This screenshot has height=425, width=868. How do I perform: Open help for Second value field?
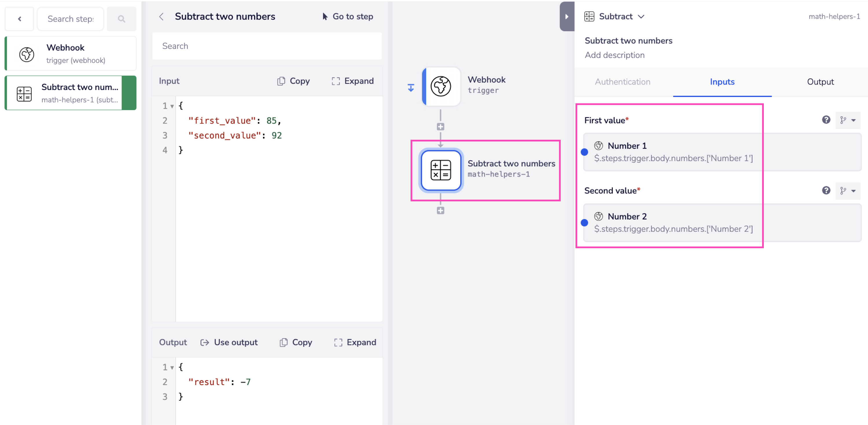coord(826,190)
